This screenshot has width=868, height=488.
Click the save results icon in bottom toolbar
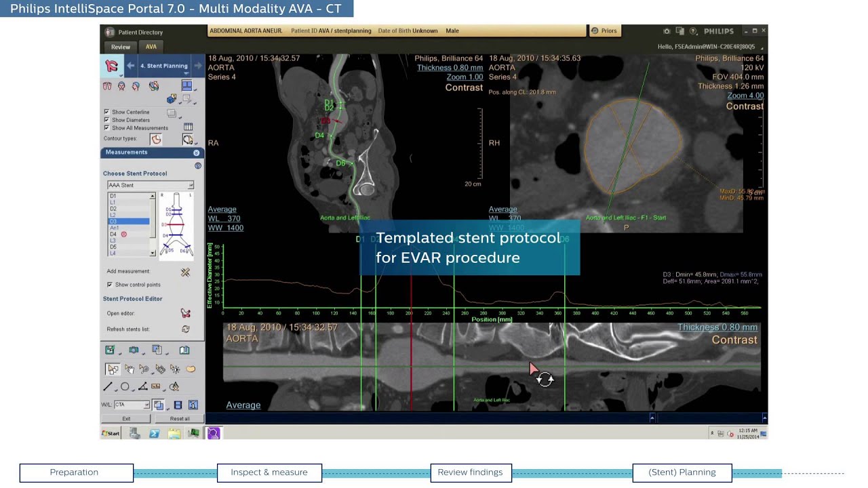tap(110, 350)
